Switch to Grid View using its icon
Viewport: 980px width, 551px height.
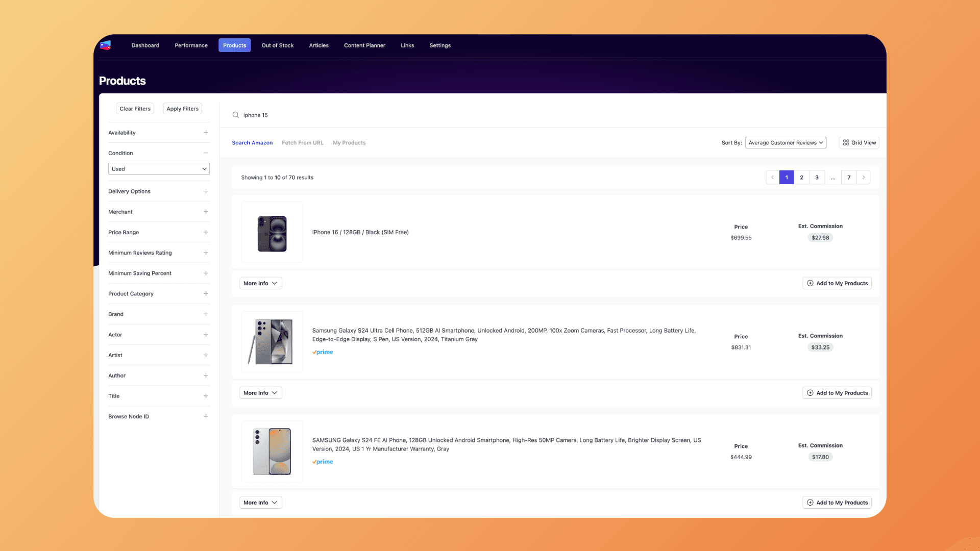(846, 142)
